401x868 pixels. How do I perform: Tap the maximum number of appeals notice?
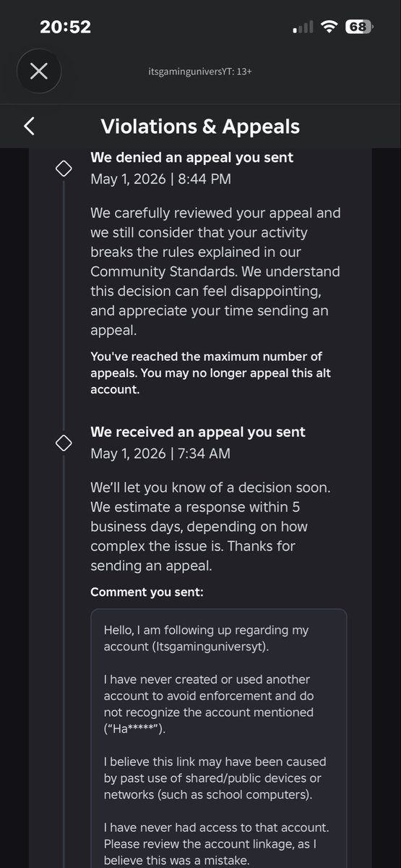(x=207, y=373)
